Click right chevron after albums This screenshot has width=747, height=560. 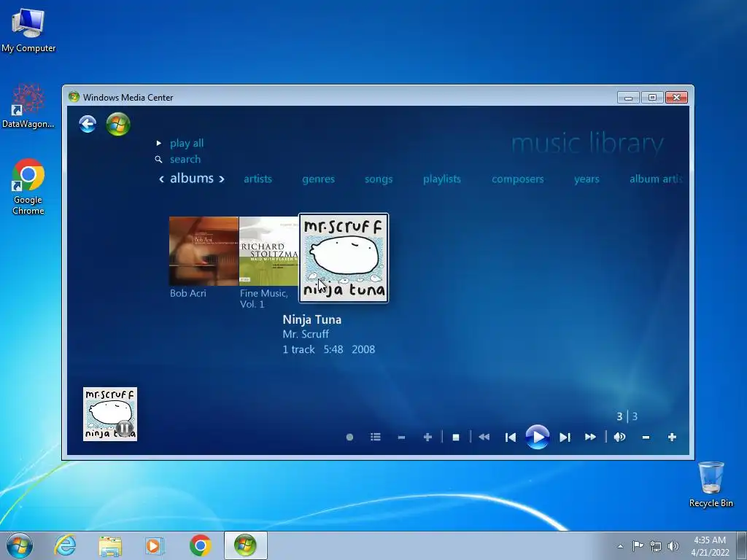click(x=222, y=179)
